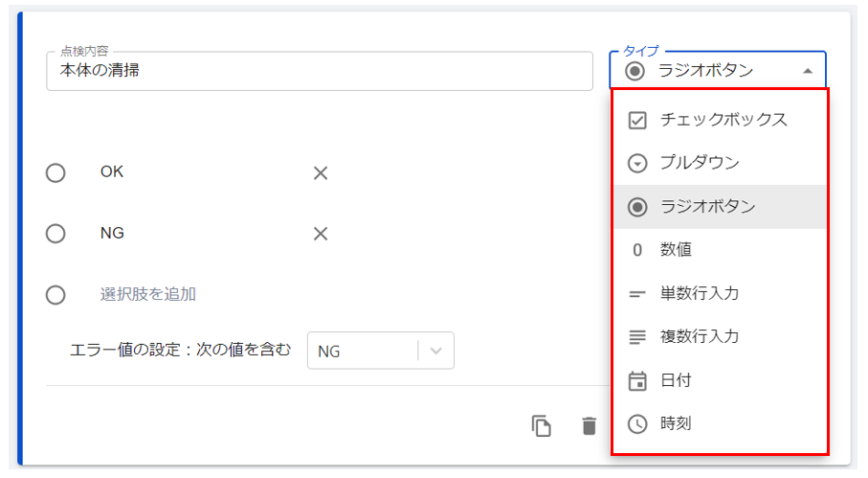Click the trash delete icon

pyautogui.click(x=589, y=426)
